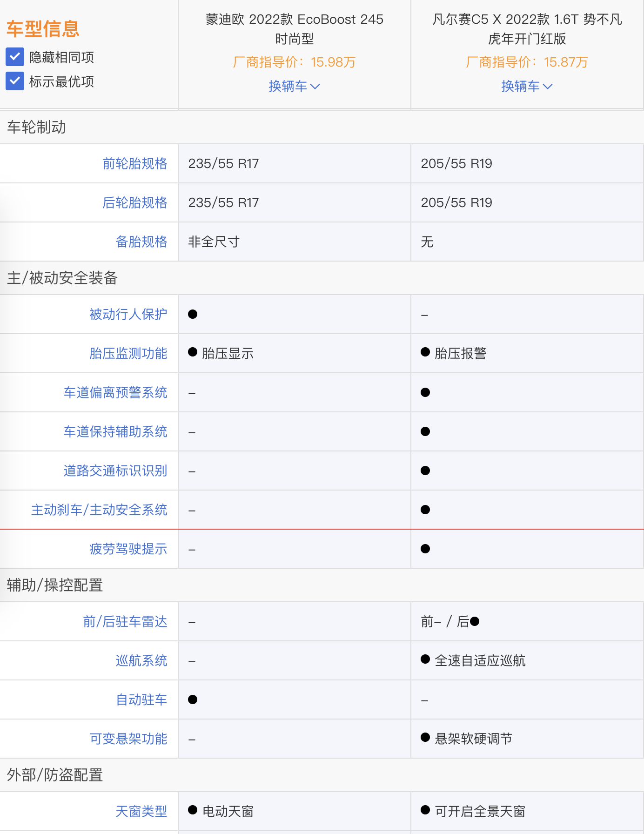Open the 胎压监测功能 parameter link
Viewport: 644px width, 834px height.
point(128,353)
